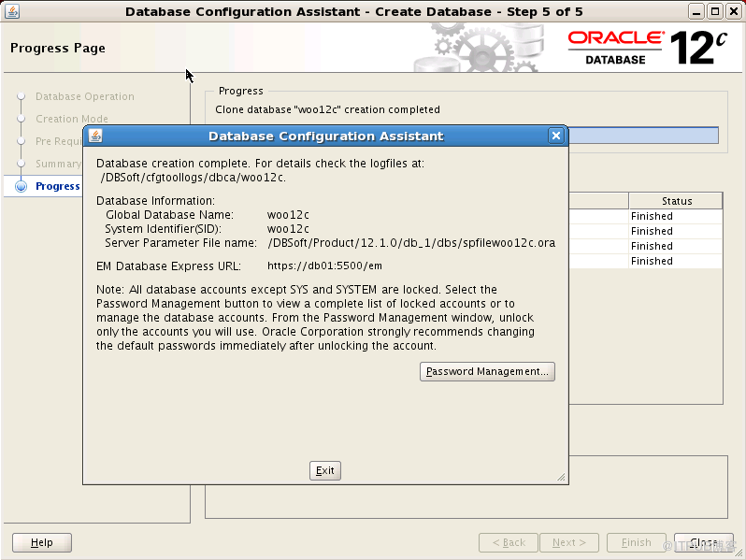Click the Exit button in the dialog
The height and width of the screenshot is (560, 746).
point(325,470)
